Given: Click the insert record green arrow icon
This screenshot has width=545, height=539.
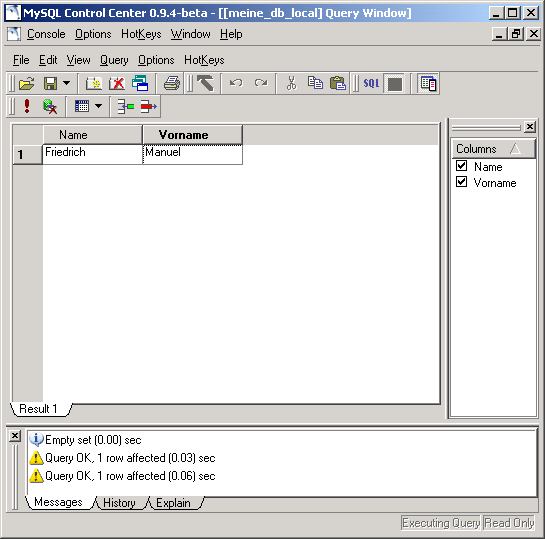Looking at the screenshot, I should (125, 106).
